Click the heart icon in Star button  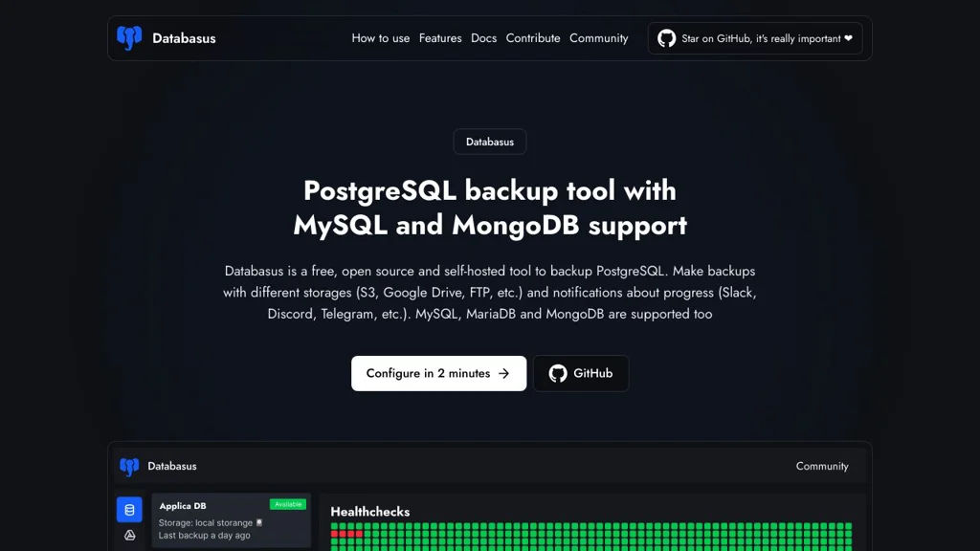tap(848, 38)
